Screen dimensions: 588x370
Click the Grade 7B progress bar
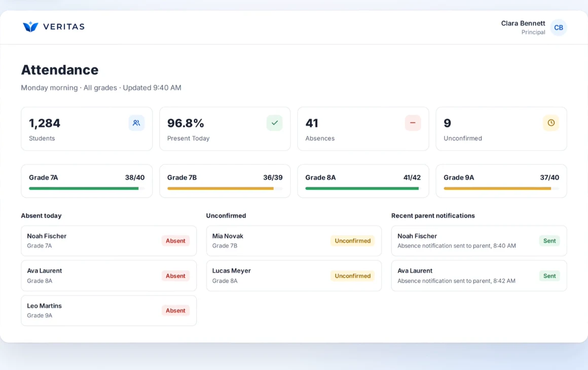(x=225, y=189)
